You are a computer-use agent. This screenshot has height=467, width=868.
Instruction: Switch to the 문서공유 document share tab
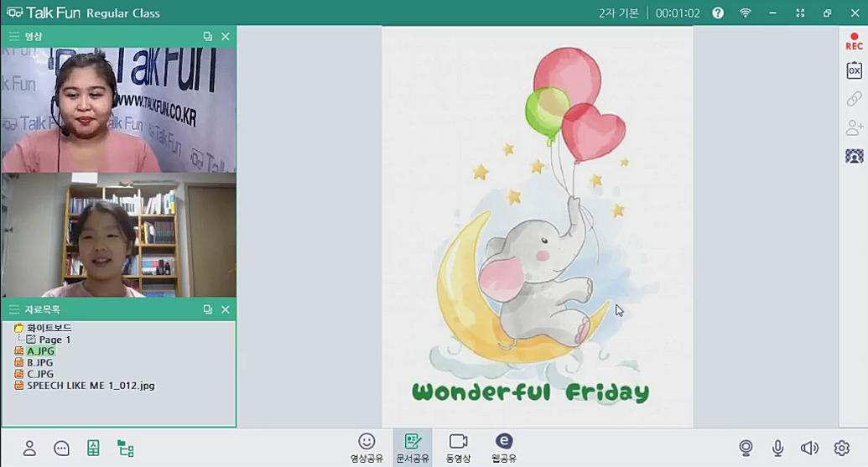(x=412, y=448)
